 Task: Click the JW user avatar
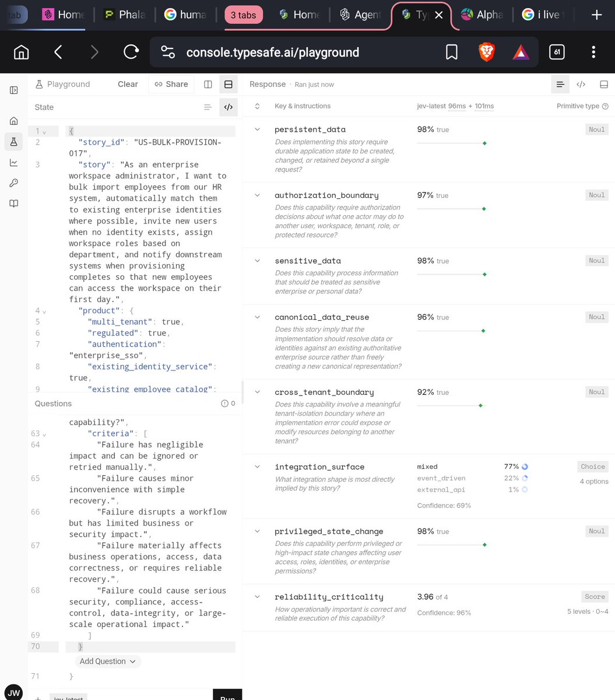click(14, 693)
